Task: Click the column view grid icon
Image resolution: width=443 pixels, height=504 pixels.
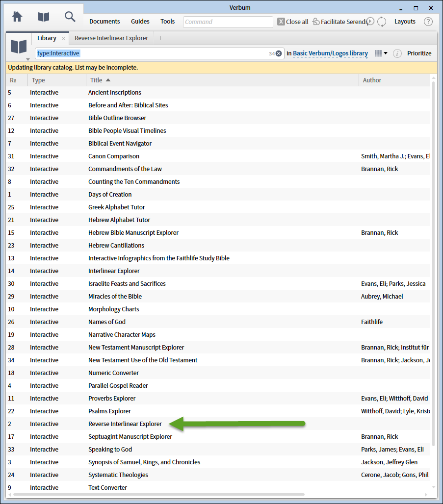Action: click(x=378, y=52)
